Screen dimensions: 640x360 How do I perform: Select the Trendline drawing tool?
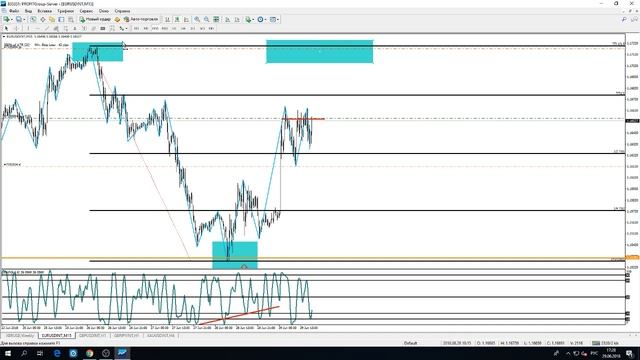click(47, 29)
